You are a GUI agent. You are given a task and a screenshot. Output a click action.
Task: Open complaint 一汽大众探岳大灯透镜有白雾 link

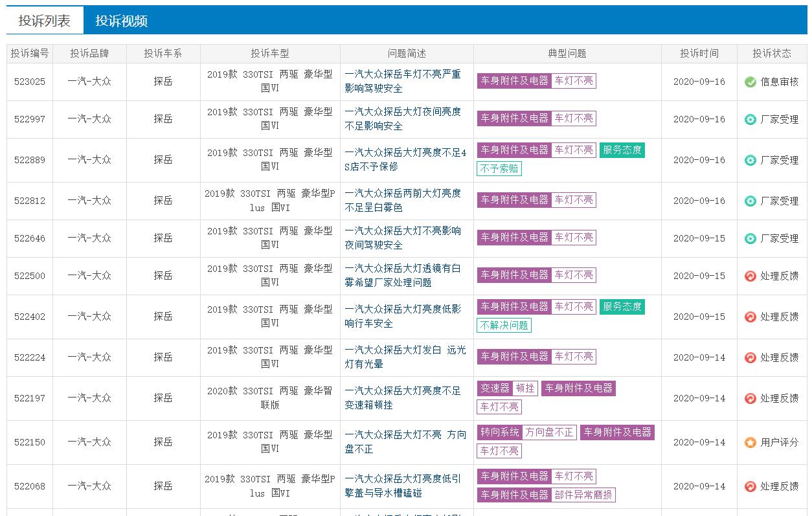pos(403,276)
